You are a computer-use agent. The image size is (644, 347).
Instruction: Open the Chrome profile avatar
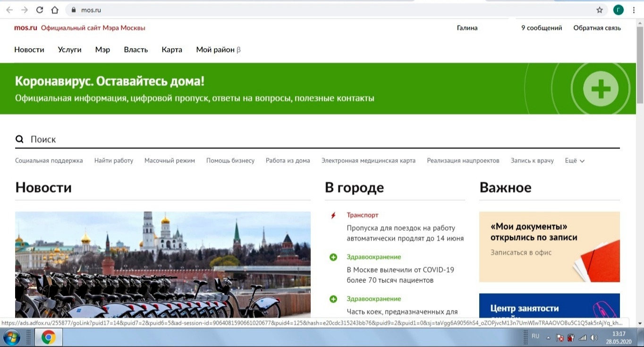(x=618, y=10)
